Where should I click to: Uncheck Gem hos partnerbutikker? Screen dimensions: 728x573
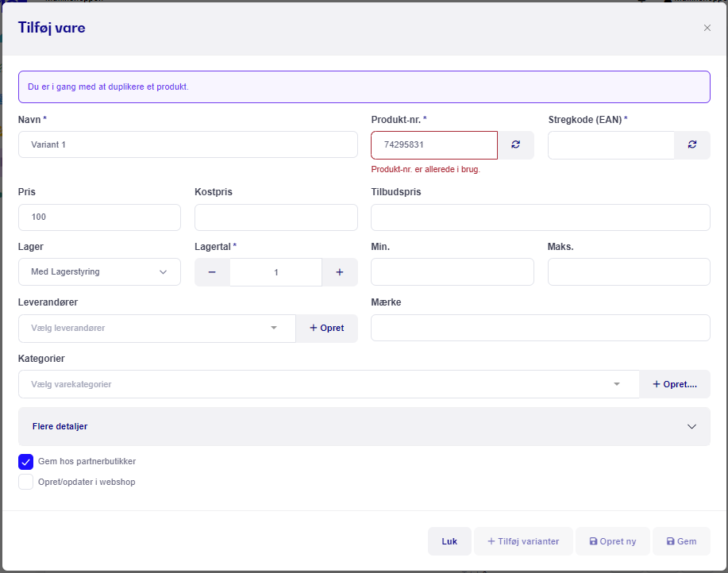pyautogui.click(x=26, y=462)
